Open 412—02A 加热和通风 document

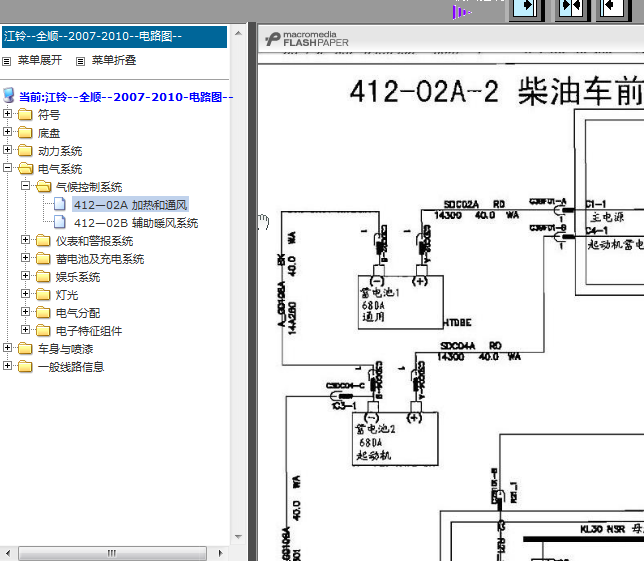coord(131,205)
